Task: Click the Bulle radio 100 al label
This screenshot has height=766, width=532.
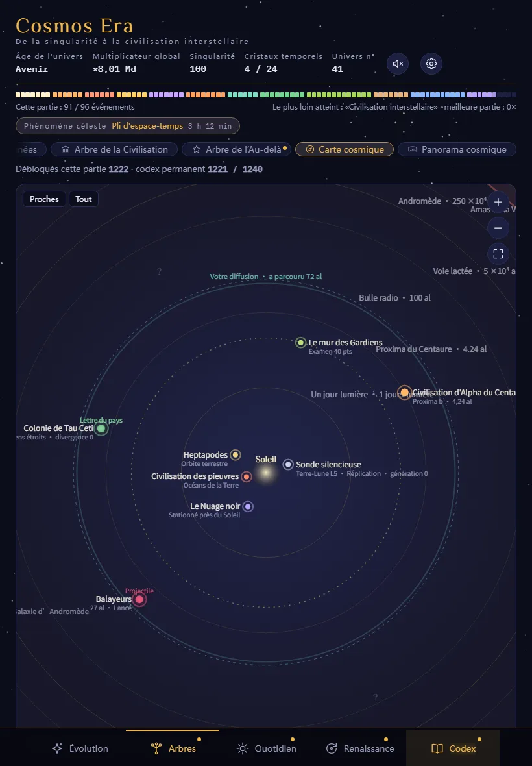Action: (x=394, y=298)
